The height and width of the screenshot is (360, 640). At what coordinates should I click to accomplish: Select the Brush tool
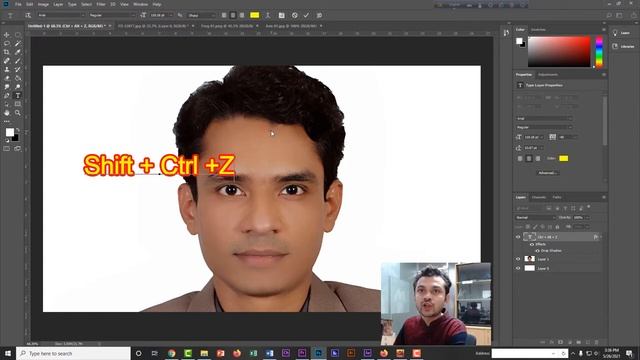[18, 61]
